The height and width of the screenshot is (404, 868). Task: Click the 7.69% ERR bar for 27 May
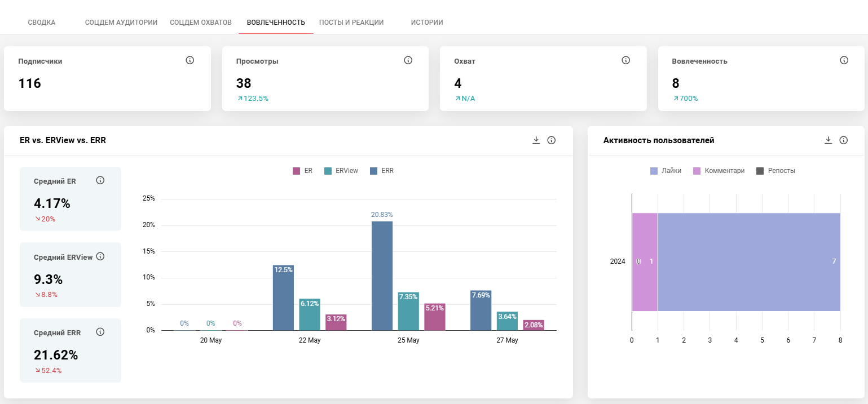pyautogui.click(x=481, y=310)
